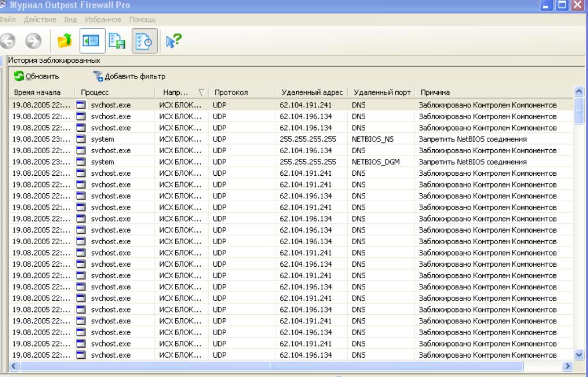Click horizontal scrollbar left arrow
Viewport: 588px width, 377px height.
[x=14, y=366]
